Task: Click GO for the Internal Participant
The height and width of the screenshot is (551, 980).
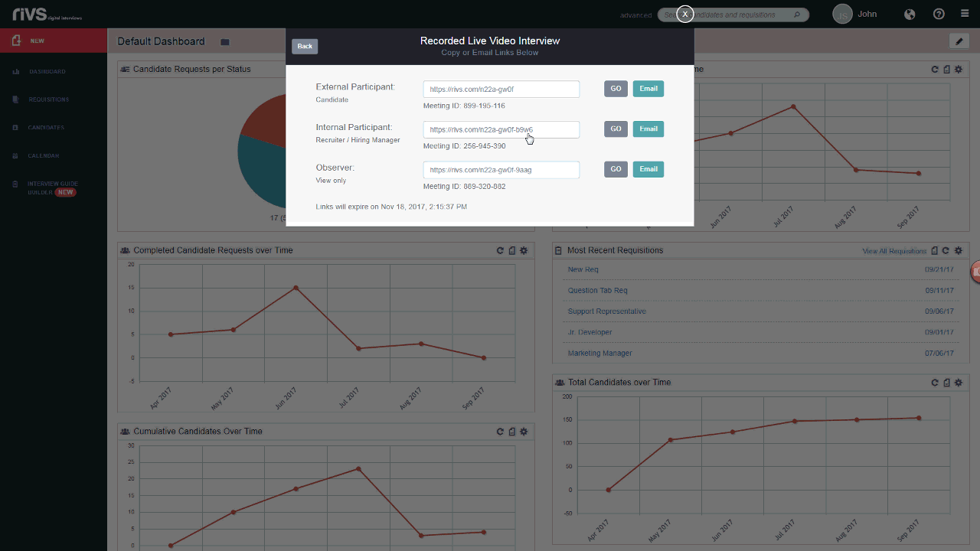Action: pos(616,129)
